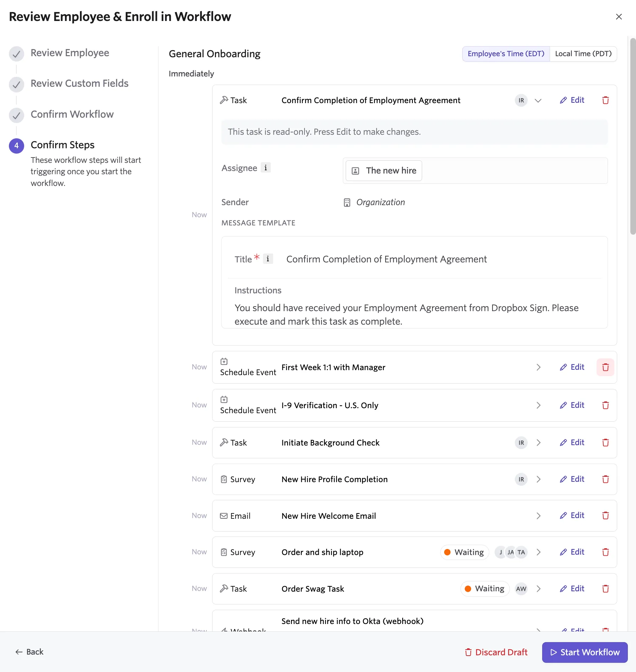Viewport: 636px width, 672px height.
Task: Collapse the Confirm Completion of Employment Agreement task
Action: (538, 100)
